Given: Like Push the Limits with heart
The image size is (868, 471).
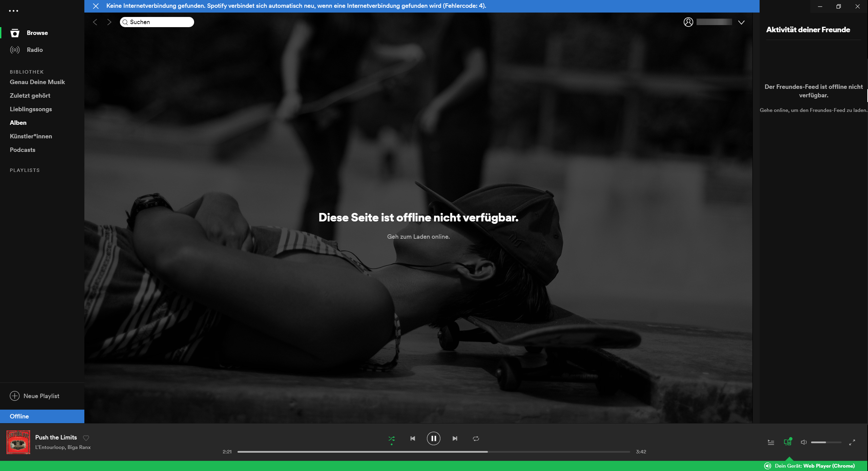Looking at the screenshot, I should click(86, 438).
